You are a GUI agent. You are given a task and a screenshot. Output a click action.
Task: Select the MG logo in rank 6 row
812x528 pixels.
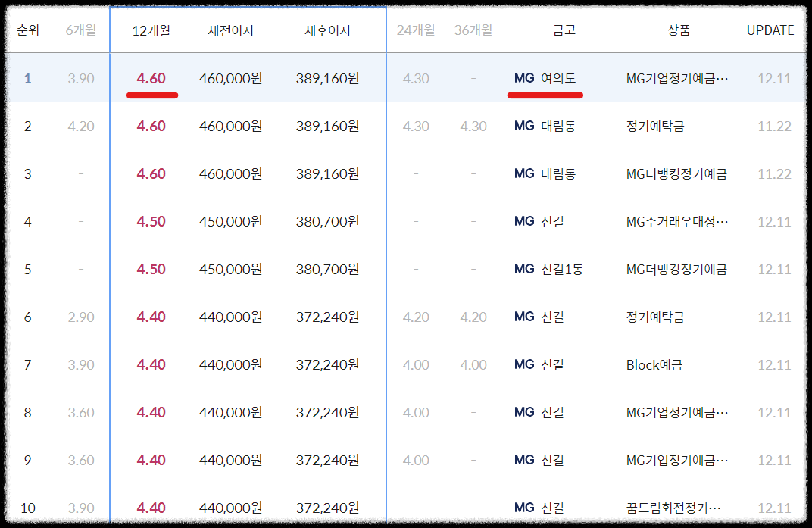(x=523, y=317)
